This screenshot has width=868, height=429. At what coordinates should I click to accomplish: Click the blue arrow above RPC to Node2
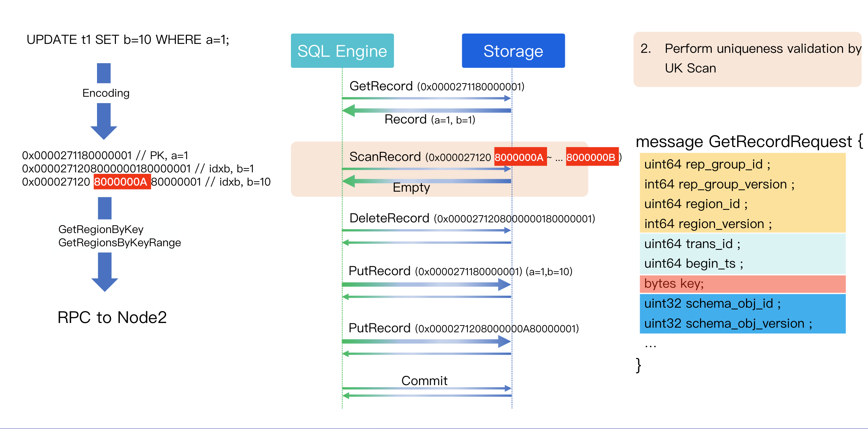pyautogui.click(x=104, y=272)
